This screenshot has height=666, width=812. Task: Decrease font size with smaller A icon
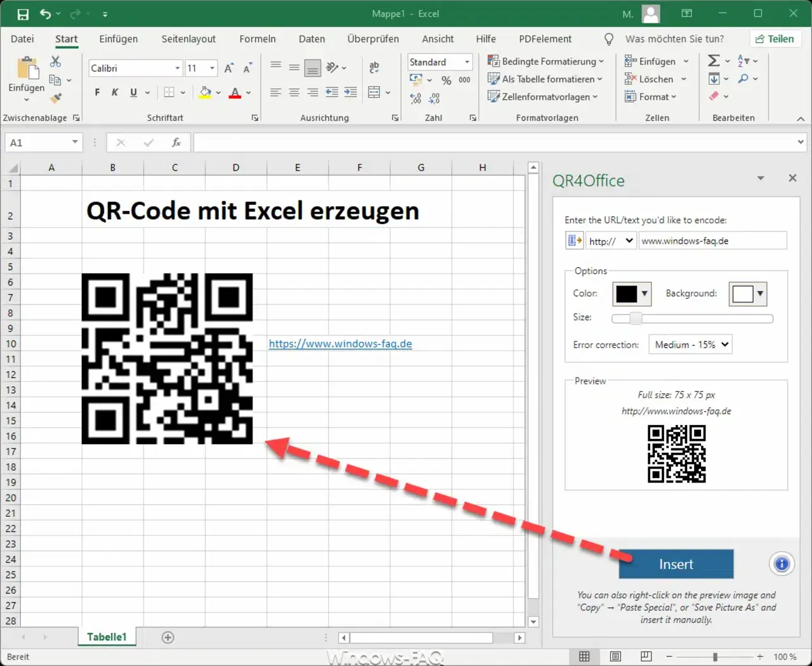pyautogui.click(x=248, y=68)
